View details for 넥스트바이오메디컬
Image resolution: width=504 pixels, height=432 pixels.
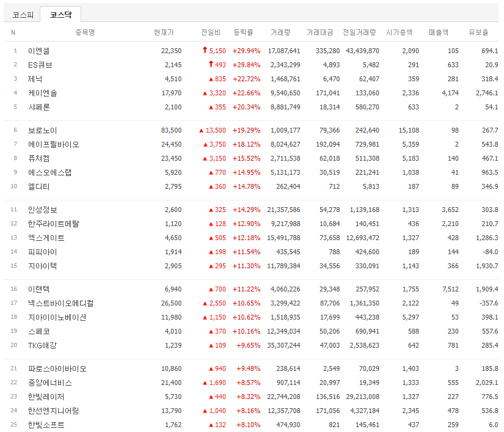[x=60, y=303]
